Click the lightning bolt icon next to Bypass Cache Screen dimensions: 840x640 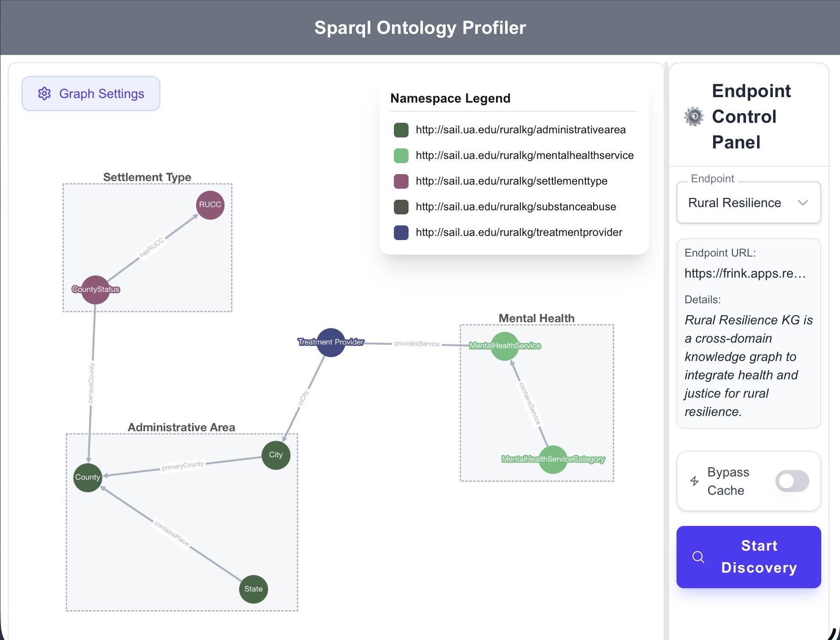point(694,481)
